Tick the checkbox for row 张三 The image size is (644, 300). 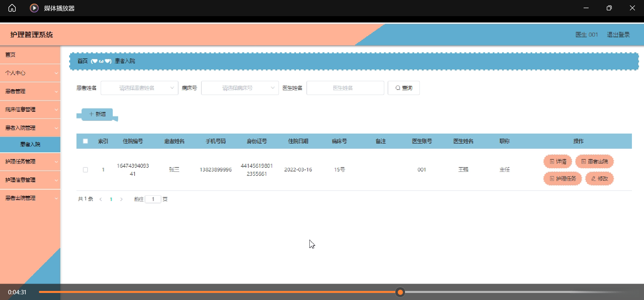(x=86, y=170)
